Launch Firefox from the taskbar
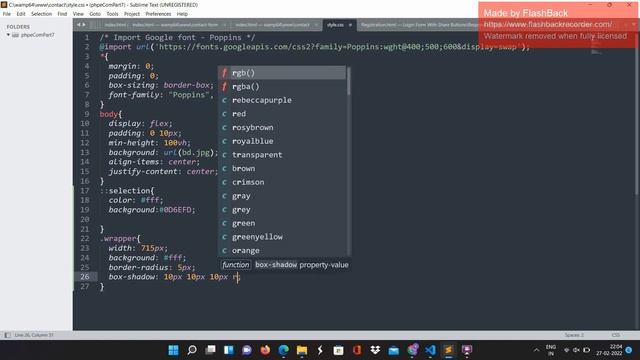This screenshot has width=640, height=360. tap(265, 350)
